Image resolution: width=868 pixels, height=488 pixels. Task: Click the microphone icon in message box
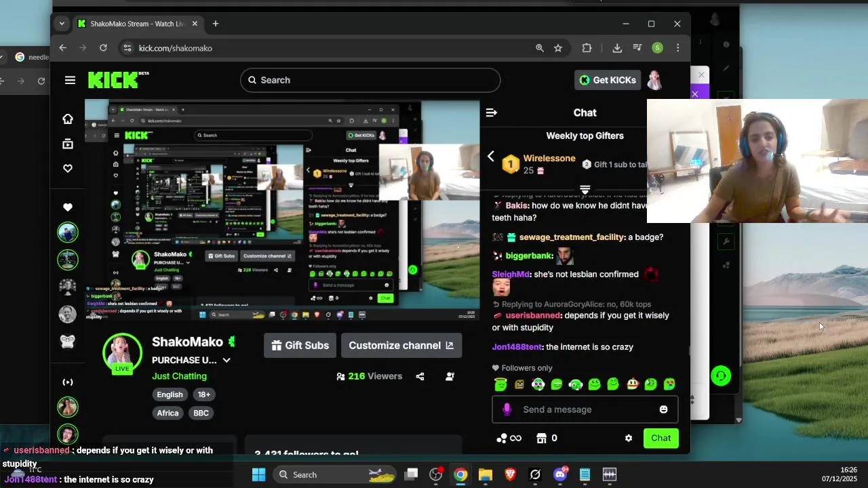[x=507, y=409]
